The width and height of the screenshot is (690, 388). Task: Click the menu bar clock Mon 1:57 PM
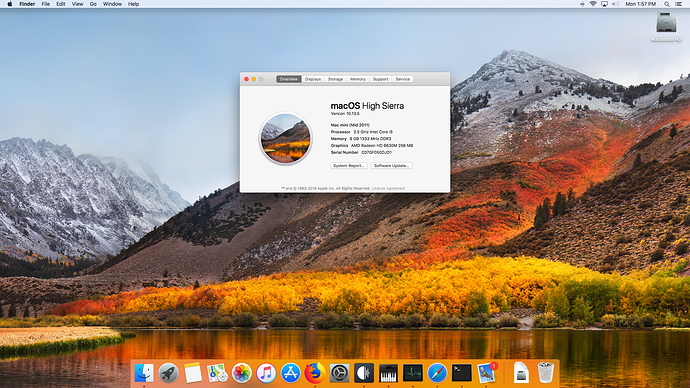coord(641,4)
